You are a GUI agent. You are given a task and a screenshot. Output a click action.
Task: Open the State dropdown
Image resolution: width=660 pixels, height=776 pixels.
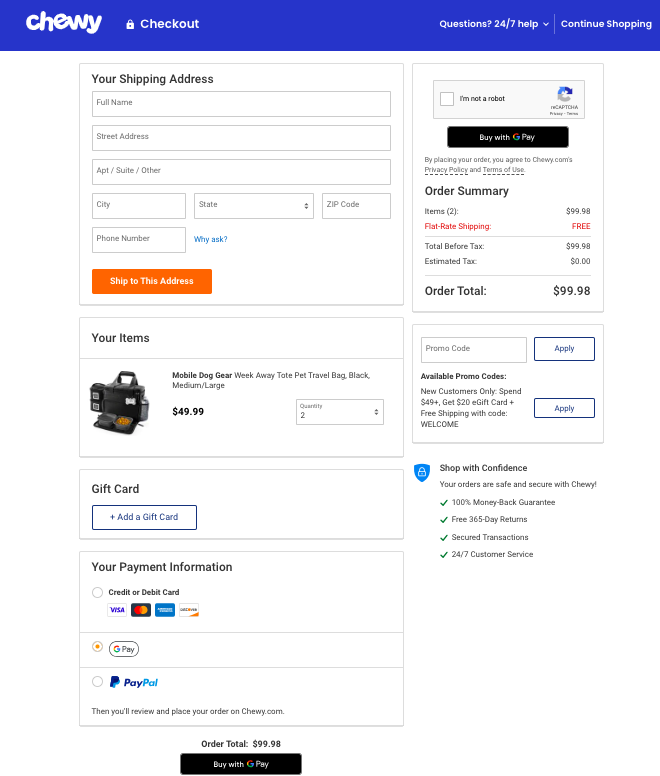pos(254,206)
